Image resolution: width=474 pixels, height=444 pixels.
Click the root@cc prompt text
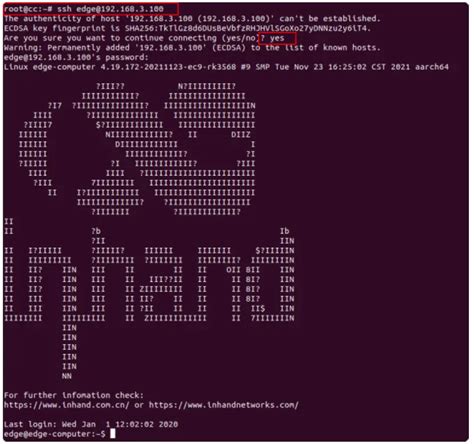(x=28, y=9)
